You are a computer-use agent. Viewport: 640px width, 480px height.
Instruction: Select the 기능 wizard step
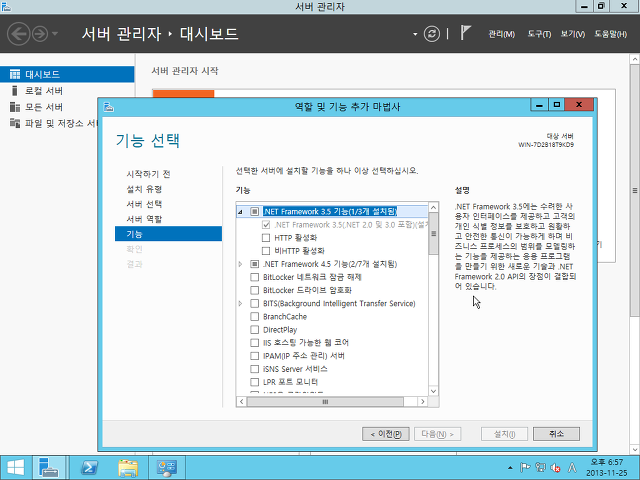(x=169, y=234)
